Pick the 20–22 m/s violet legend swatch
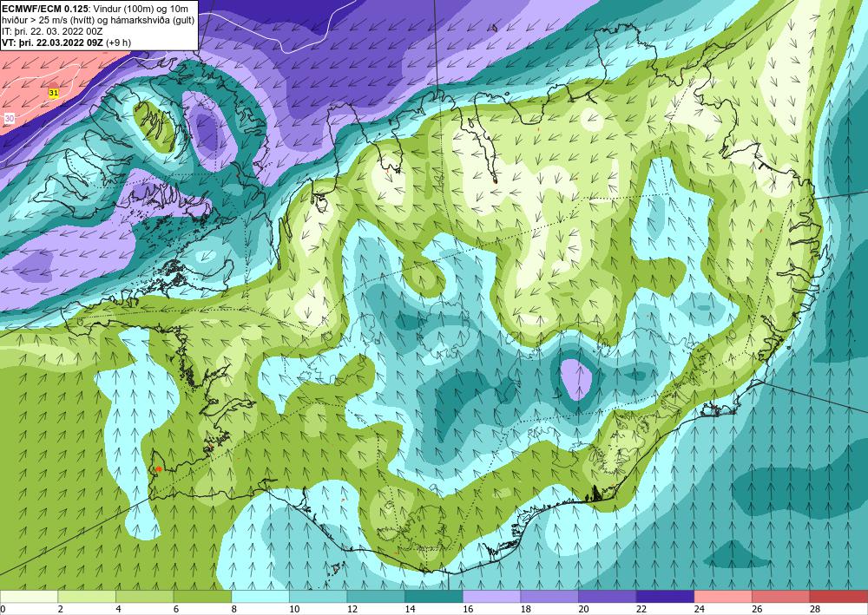Screen dimensions: 868x615 point(608,597)
